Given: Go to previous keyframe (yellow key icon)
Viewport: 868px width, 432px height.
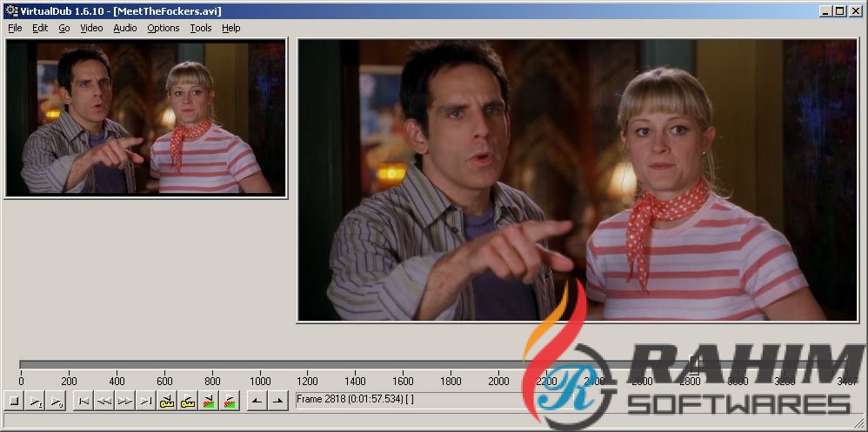Looking at the screenshot, I should [x=167, y=401].
